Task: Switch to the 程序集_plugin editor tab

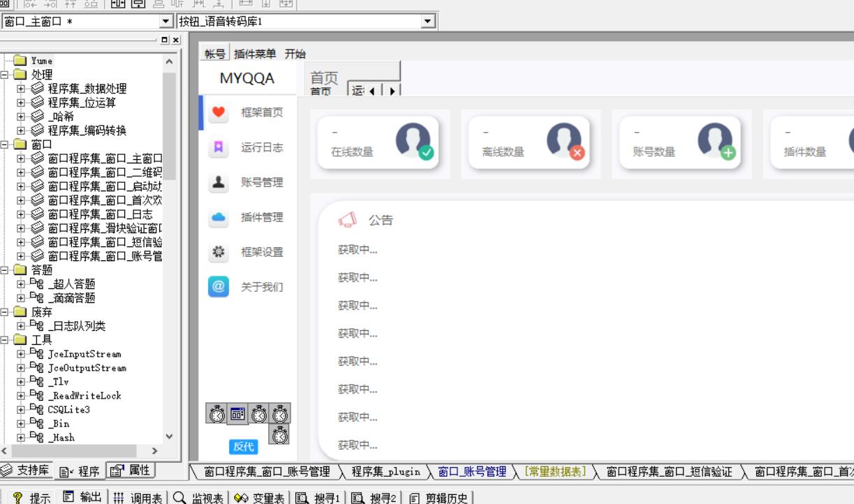Action: (385, 472)
